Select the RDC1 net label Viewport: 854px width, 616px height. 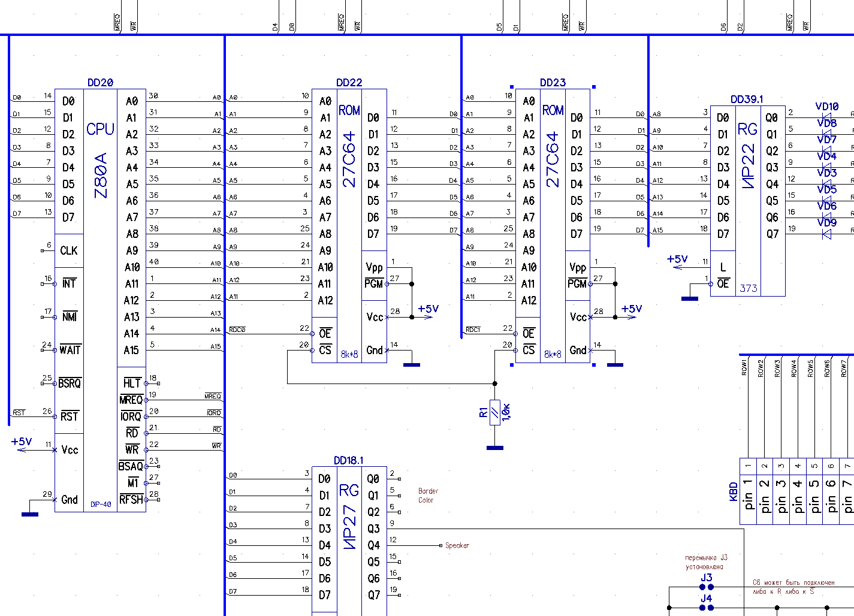pos(473,330)
